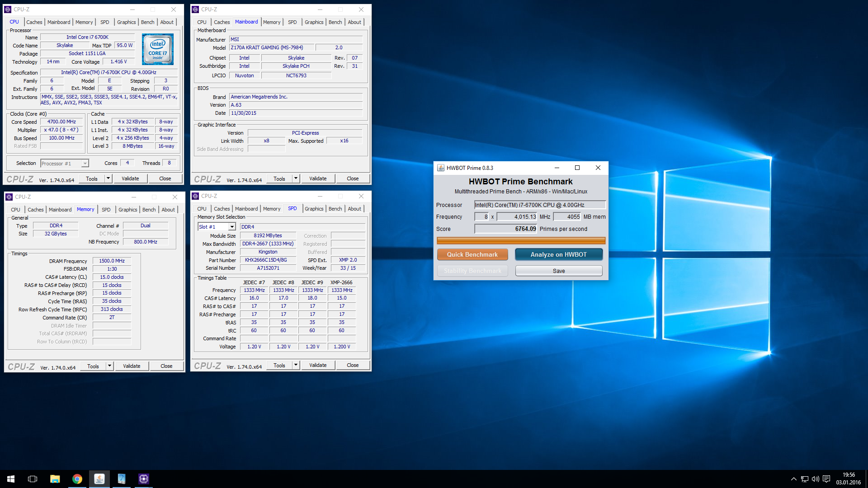Screen dimensions: 868x488
Task: Click the Intel Core i7 logo badge
Action: pos(158,49)
